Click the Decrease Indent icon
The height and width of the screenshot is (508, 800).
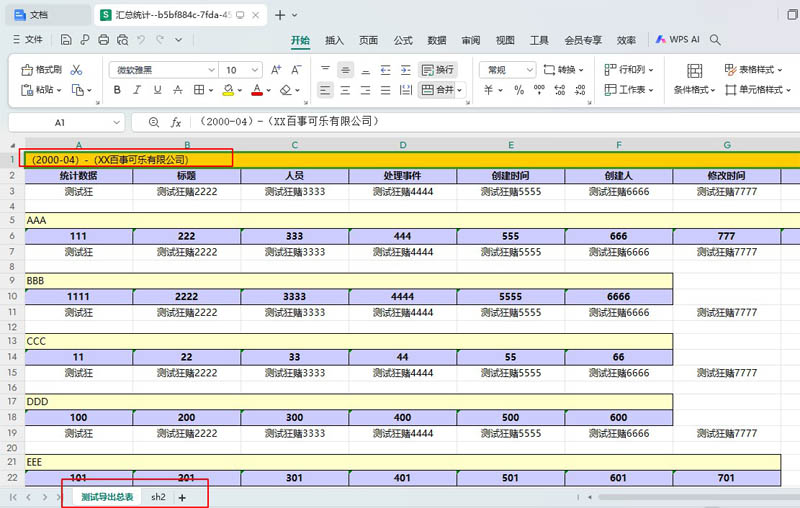[386, 70]
